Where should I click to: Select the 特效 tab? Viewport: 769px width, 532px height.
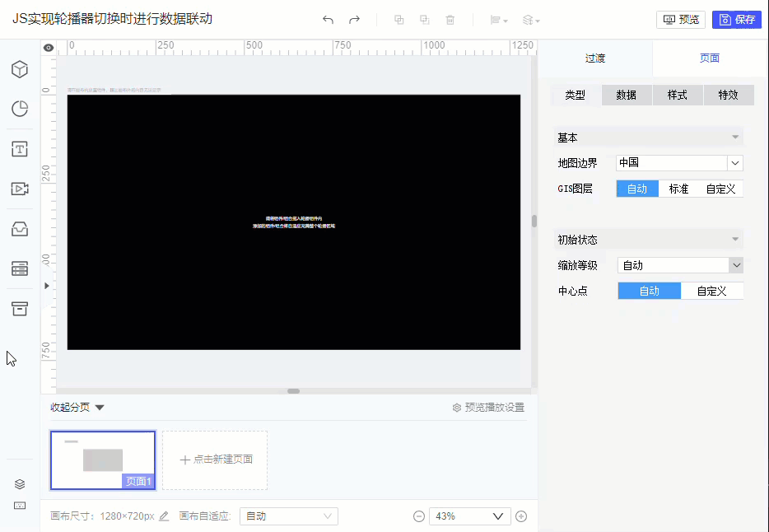point(729,96)
